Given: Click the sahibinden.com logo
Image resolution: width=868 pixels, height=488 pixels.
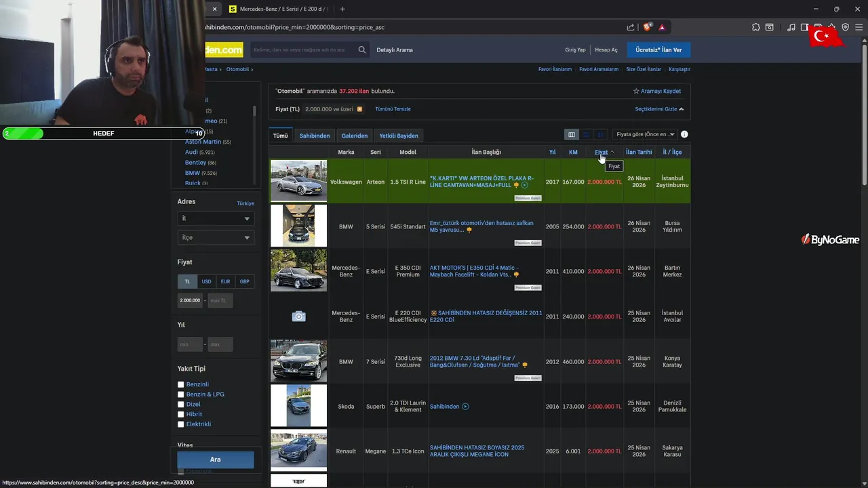Looking at the screenshot, I should (224, 49).
